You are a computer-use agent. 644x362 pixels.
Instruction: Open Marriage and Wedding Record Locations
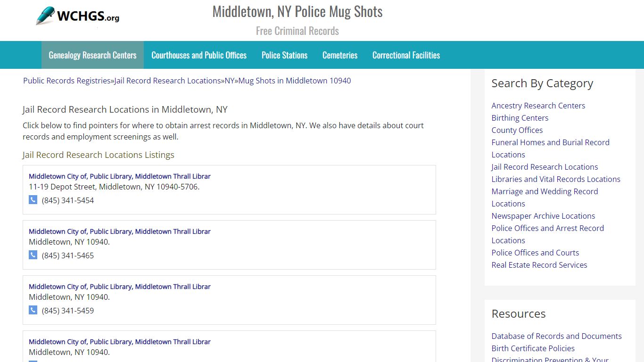point(545,197)
